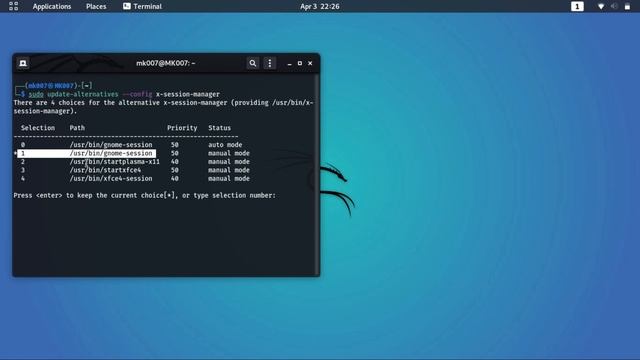Image resolution: width=640 pixels, height=360 pixels.
Task: Maximize the terminal window
Action: [300, 63]
